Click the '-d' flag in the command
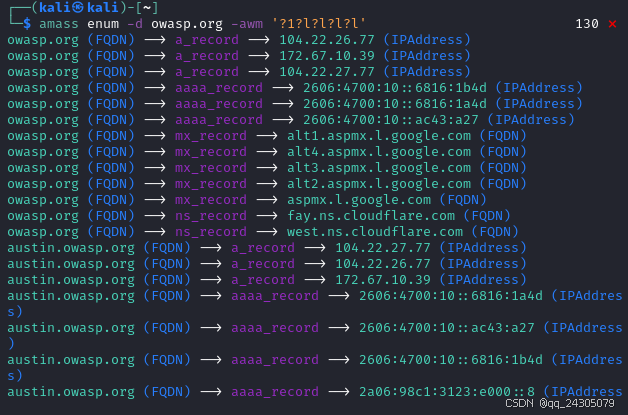Screen dimensions: 628x415 (x=135, y=24)
